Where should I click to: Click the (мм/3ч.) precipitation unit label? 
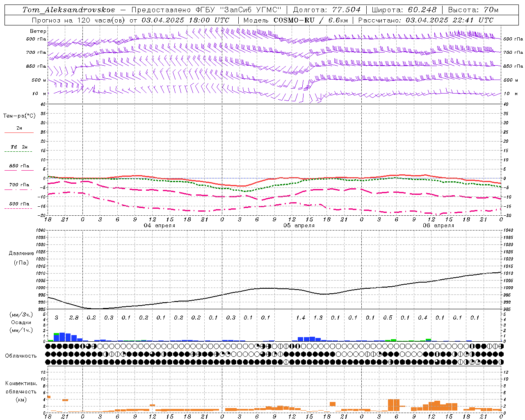[x=21, y=315]
